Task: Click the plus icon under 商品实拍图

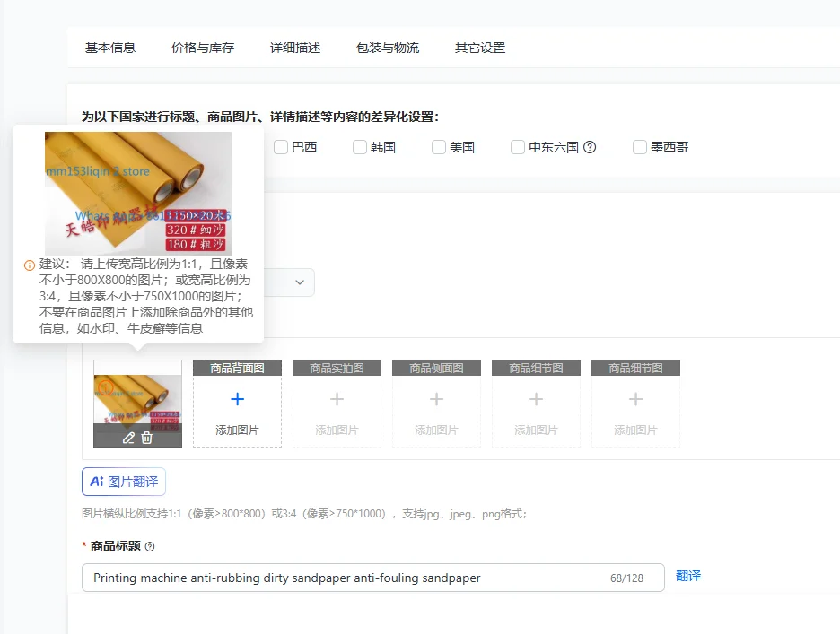Action: pyautogui.click(x=337, y=399)
